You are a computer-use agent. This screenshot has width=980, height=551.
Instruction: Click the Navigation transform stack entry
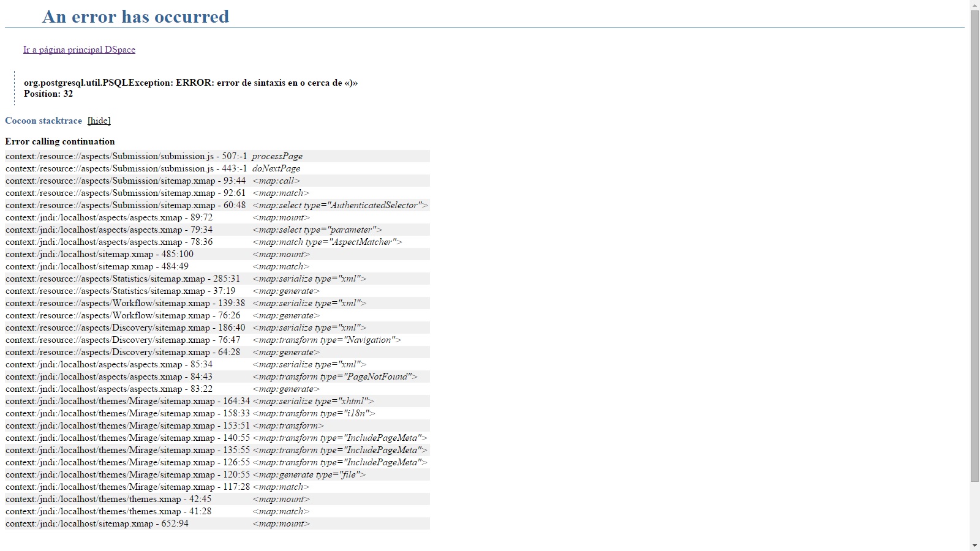326,340
